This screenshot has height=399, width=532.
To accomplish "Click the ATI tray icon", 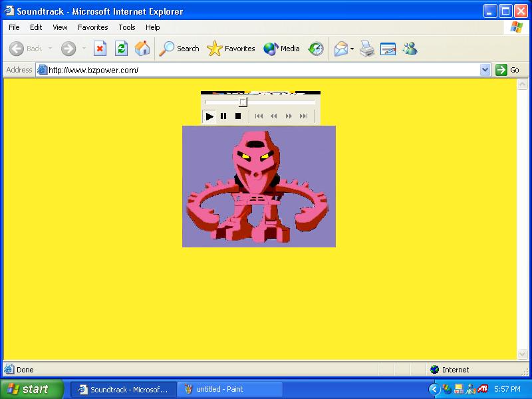I will 483,389.
